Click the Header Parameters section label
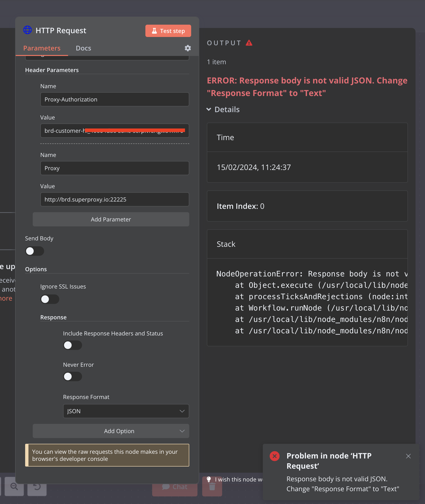This screenshot has width=425, height=504. pos(52,70)
